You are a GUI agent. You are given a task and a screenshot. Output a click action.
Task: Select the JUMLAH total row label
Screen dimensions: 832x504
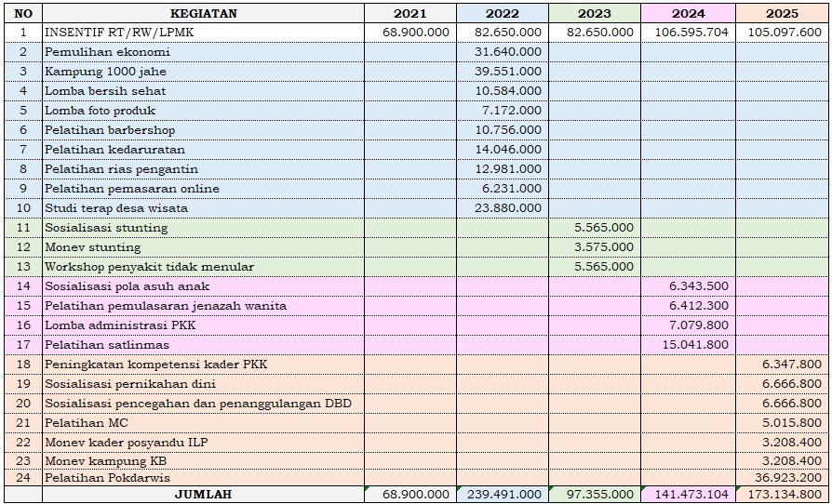coord(203,495)
